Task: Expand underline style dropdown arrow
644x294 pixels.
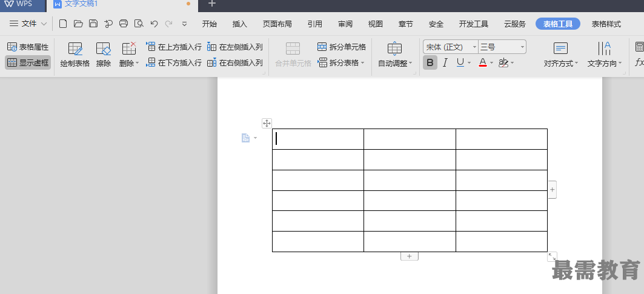Action: pyautogui.click(x=469, y=63)
